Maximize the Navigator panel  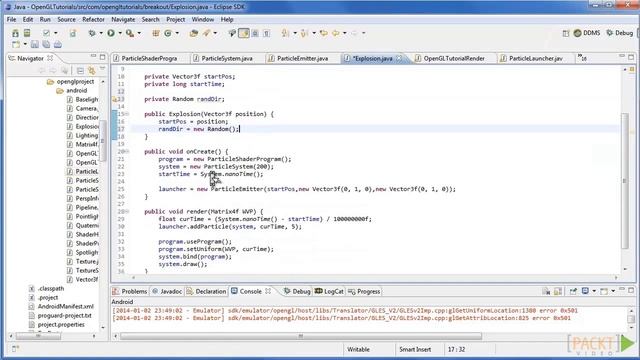coord(102,57)
